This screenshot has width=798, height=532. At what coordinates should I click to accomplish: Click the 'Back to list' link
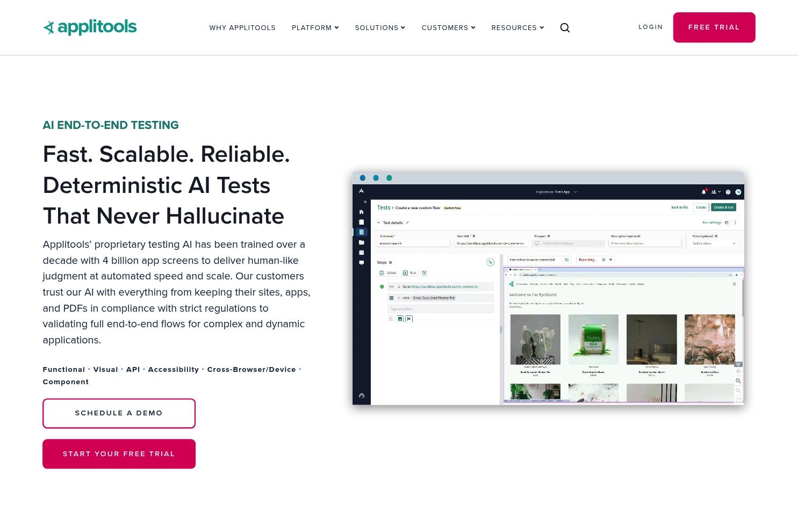pos(679,207)
